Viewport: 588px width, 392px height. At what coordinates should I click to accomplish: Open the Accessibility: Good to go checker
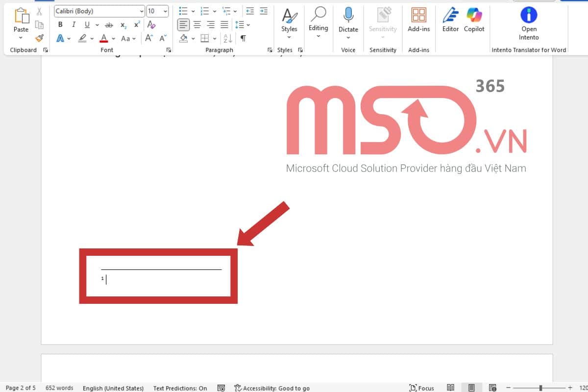pyautogui.click(x=272, y=388)
